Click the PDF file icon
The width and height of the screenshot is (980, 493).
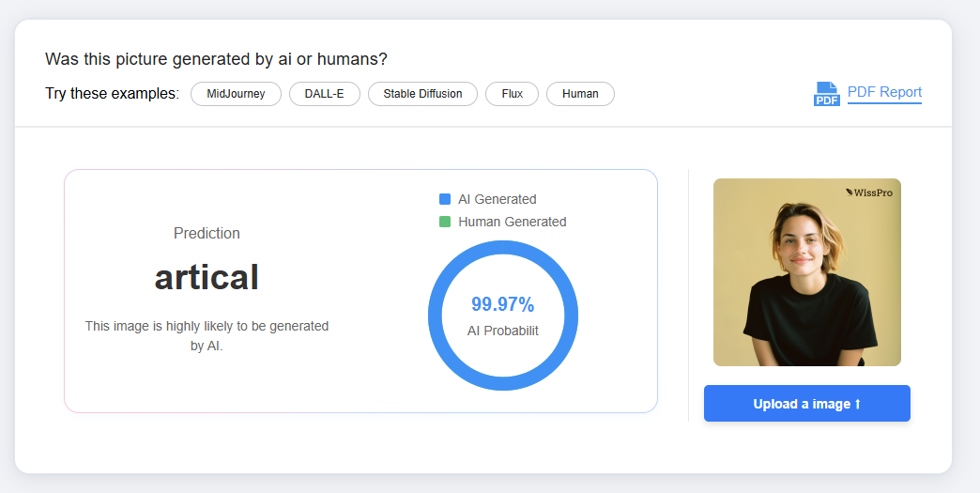click(826, 94)
